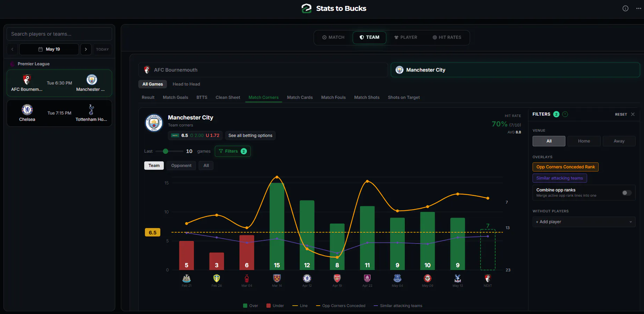Open the info icon in header
644x314 pixels.
pos(625,8)
